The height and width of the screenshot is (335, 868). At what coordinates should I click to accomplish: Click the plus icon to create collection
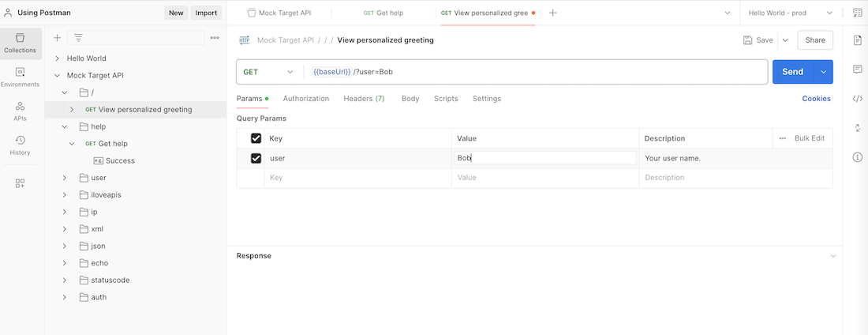coord(57,38)
